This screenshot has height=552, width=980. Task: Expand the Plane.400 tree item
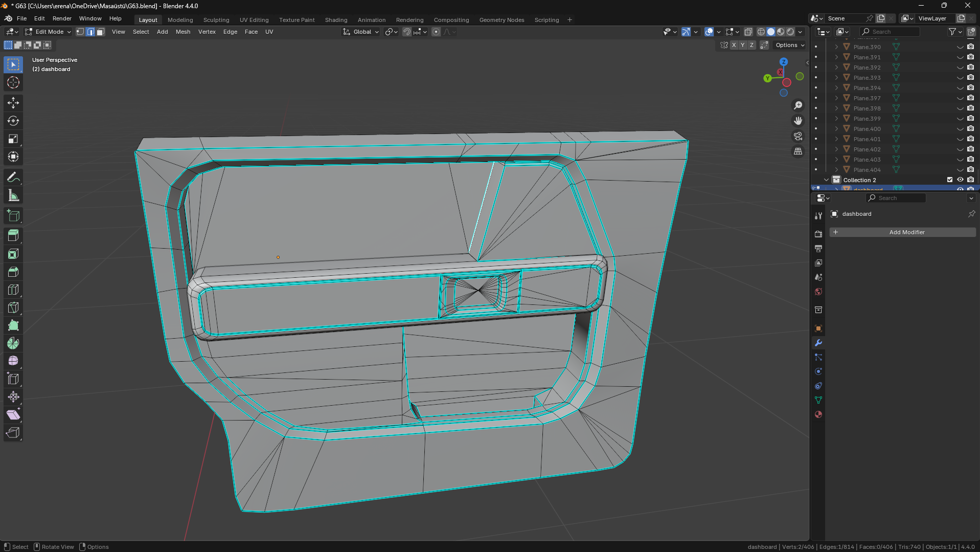tap(836, 129)
